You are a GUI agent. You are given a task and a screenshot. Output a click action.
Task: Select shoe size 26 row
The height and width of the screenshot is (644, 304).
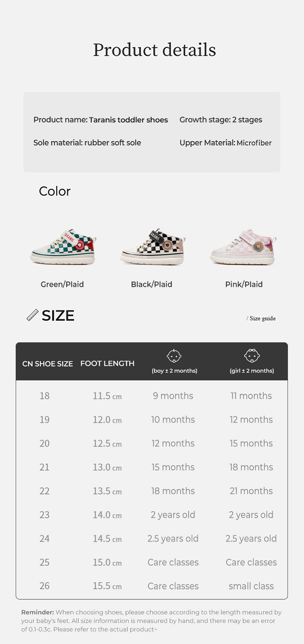pyautogui.click(x=45, y=586)
